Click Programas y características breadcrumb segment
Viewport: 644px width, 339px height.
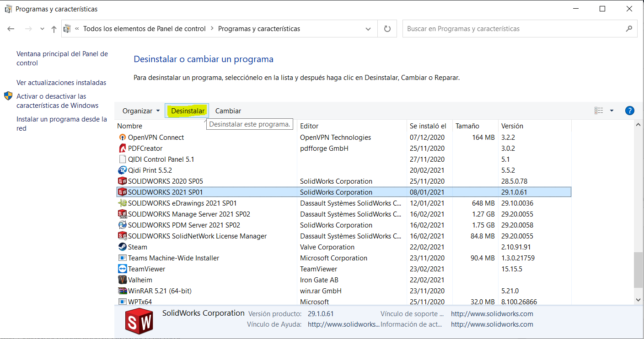click(x=259, y=29)
